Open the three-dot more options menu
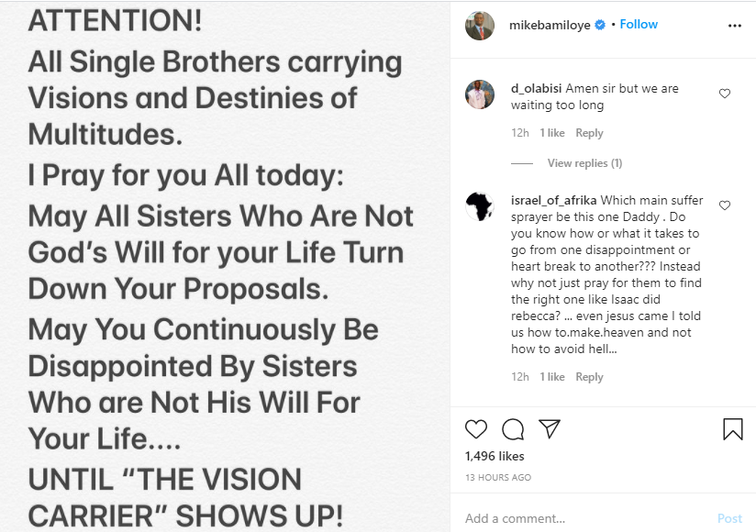 click(734, 26)
